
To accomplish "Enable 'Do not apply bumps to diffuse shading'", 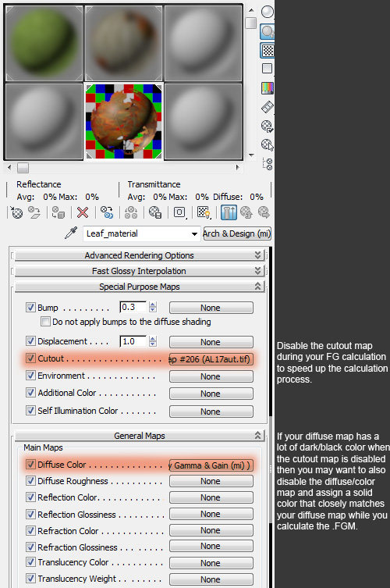I will 46,322.
